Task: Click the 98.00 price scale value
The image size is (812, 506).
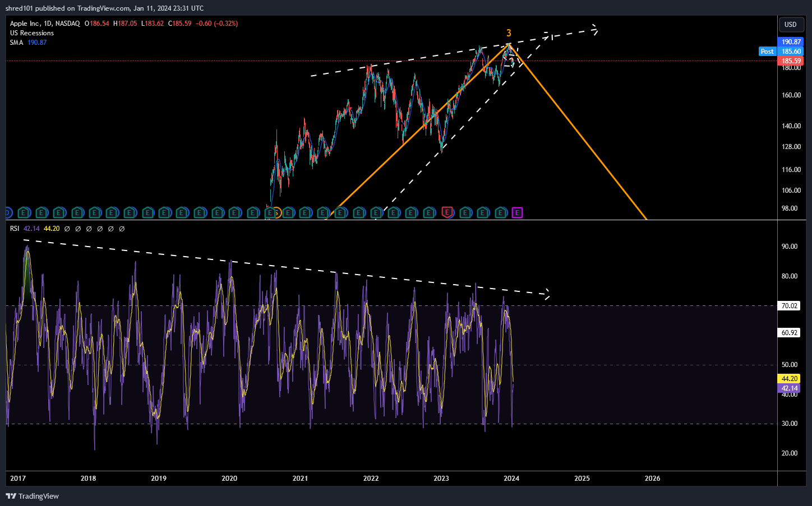Action: coord(790,208)
